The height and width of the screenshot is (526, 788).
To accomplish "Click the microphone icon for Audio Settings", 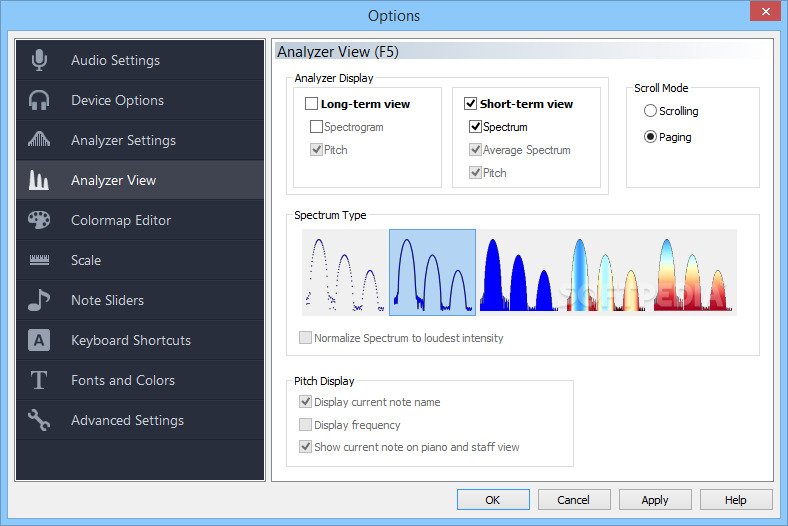I will click(x=39, y=60).
